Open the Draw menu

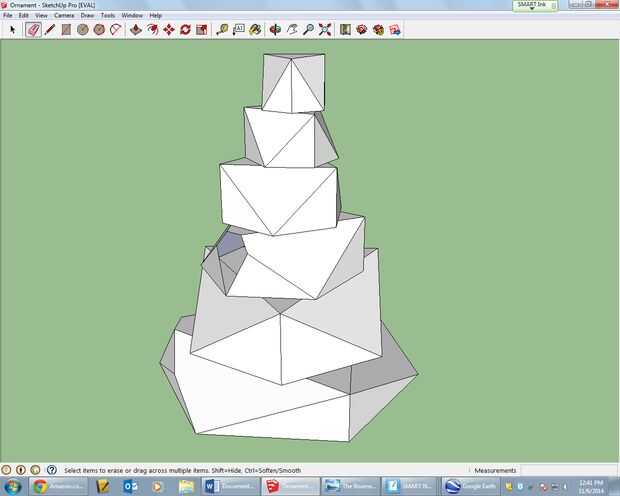tap(87, 15)
